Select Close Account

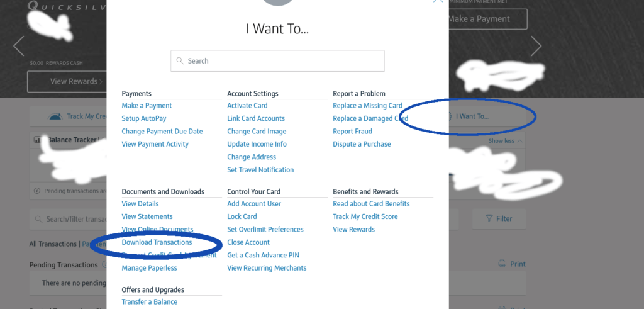pyautogui.click(x=248, y=242)
